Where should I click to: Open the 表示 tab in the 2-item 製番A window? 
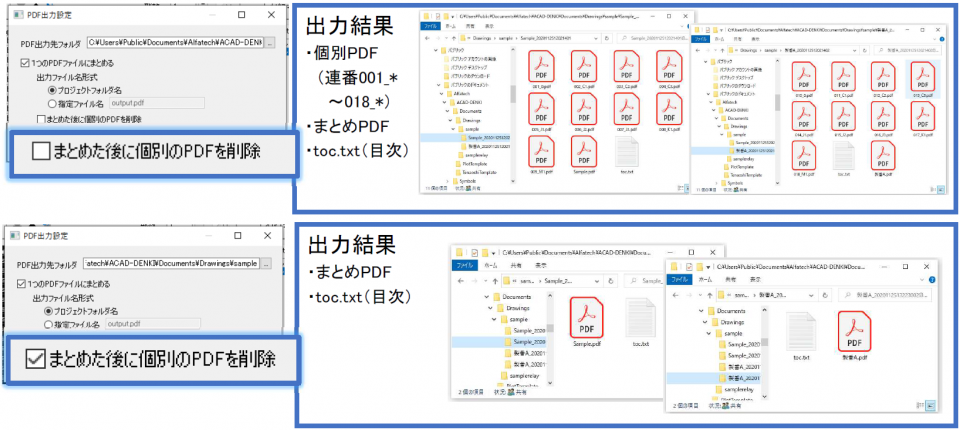click(755, 279)
